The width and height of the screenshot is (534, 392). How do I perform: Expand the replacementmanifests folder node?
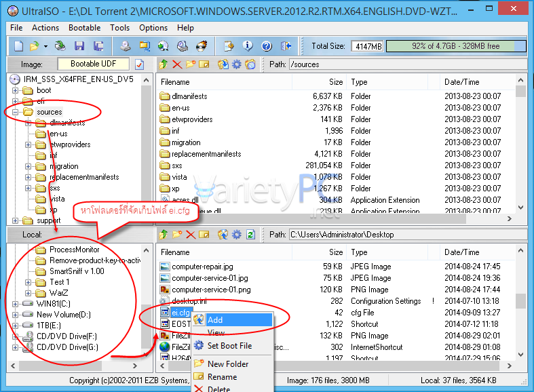(28, 177)
